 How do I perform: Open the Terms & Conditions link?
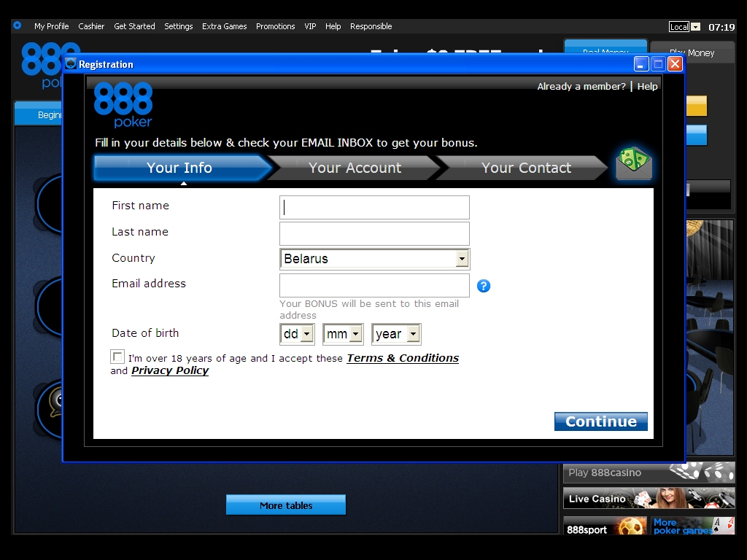(403, 358)
